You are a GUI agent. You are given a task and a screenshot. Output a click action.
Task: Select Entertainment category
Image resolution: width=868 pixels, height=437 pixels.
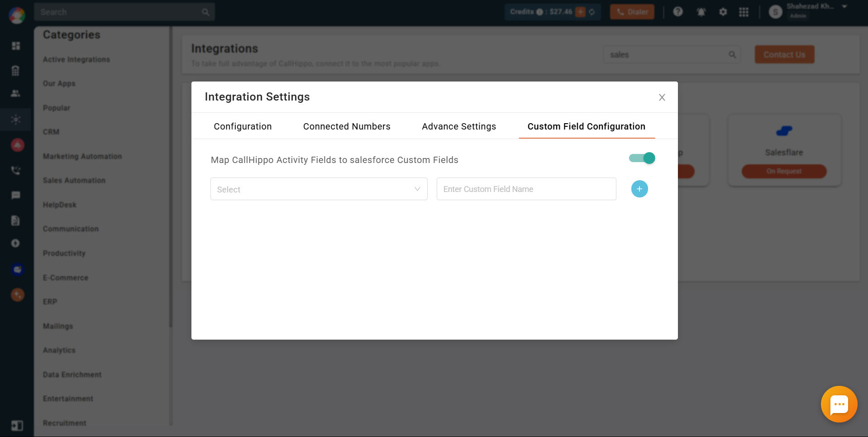(68, 399)
